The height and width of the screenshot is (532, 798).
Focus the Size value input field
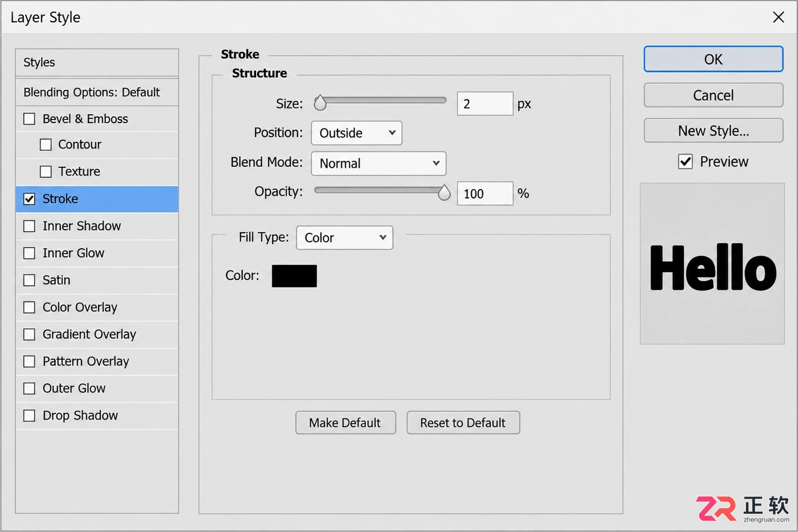pyautogui.click(x=485, y=104)
